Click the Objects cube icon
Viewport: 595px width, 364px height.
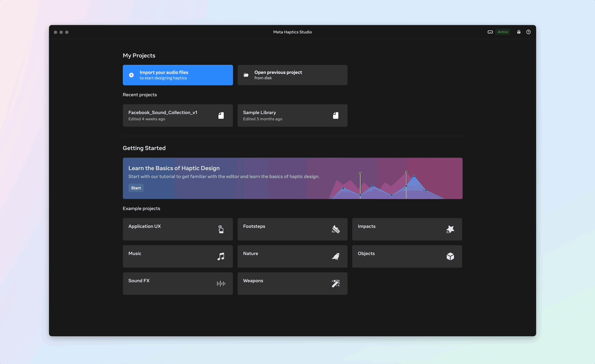pyautogui.click(x=450, y=256)
